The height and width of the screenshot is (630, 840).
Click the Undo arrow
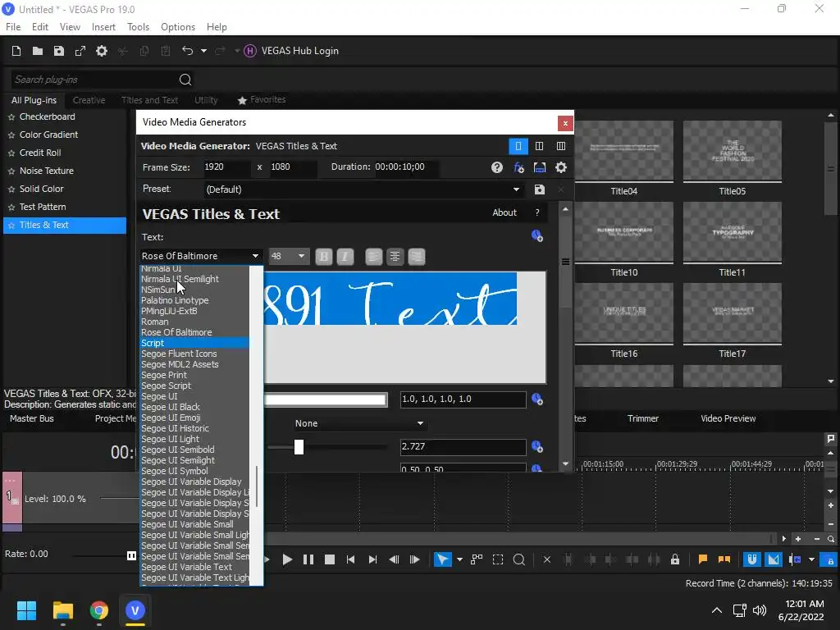coord(187,51)
